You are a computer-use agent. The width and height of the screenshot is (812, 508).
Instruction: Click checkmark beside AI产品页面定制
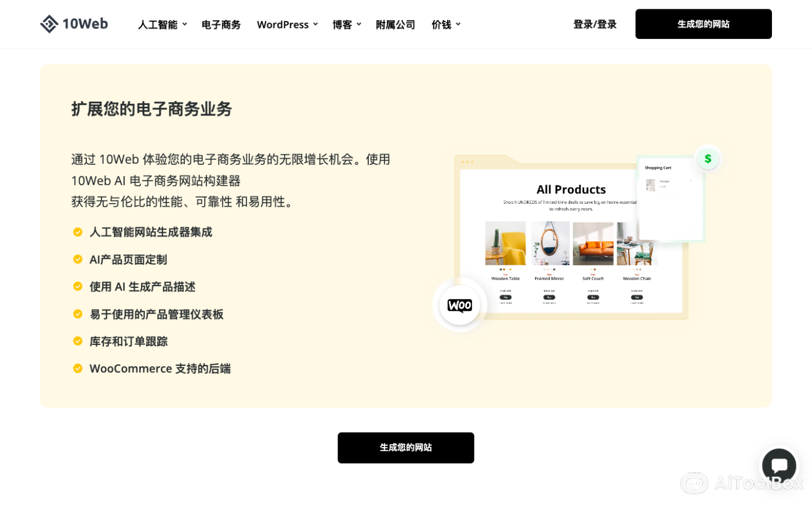coord(78,260)
